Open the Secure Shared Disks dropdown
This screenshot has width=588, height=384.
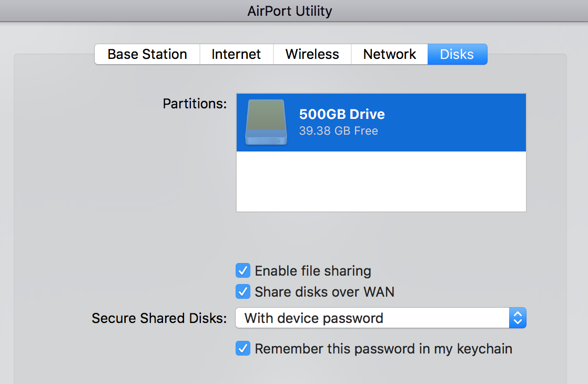coord(381,318)
